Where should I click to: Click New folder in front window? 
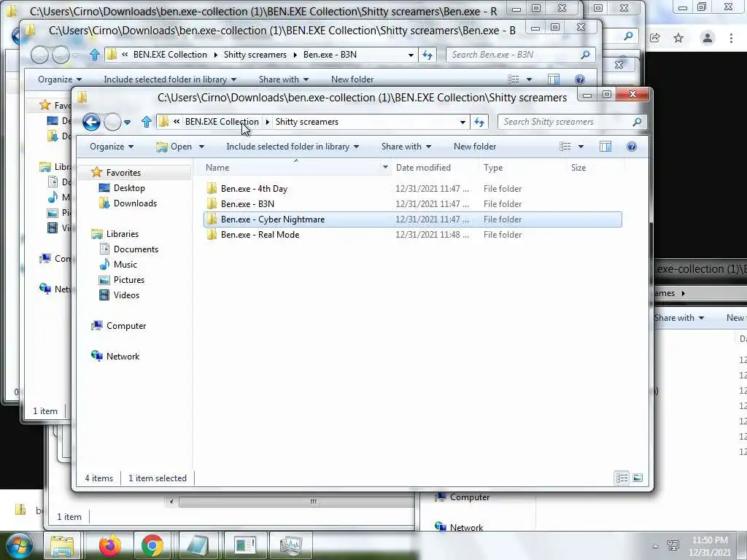click(474, 147)
